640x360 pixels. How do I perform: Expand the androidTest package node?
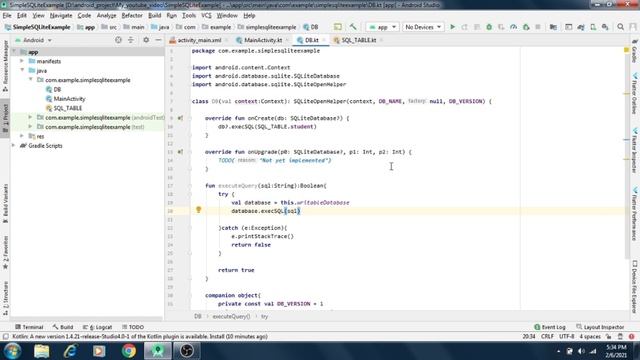31,117
